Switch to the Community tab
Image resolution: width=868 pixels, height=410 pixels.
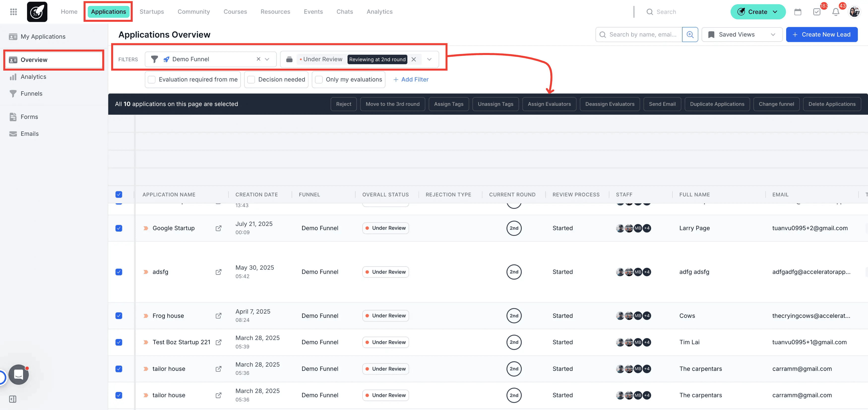pos(194,12)
